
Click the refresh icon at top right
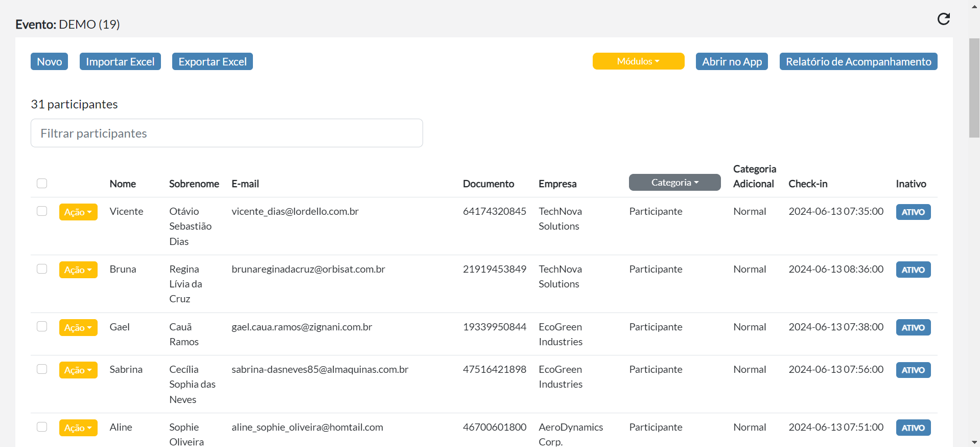pos(944,19)
